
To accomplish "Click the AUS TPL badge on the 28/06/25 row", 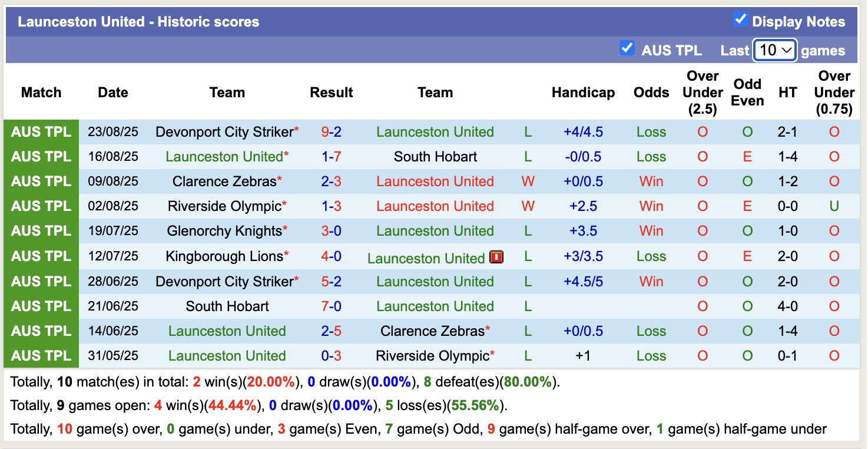I will 41,281.
